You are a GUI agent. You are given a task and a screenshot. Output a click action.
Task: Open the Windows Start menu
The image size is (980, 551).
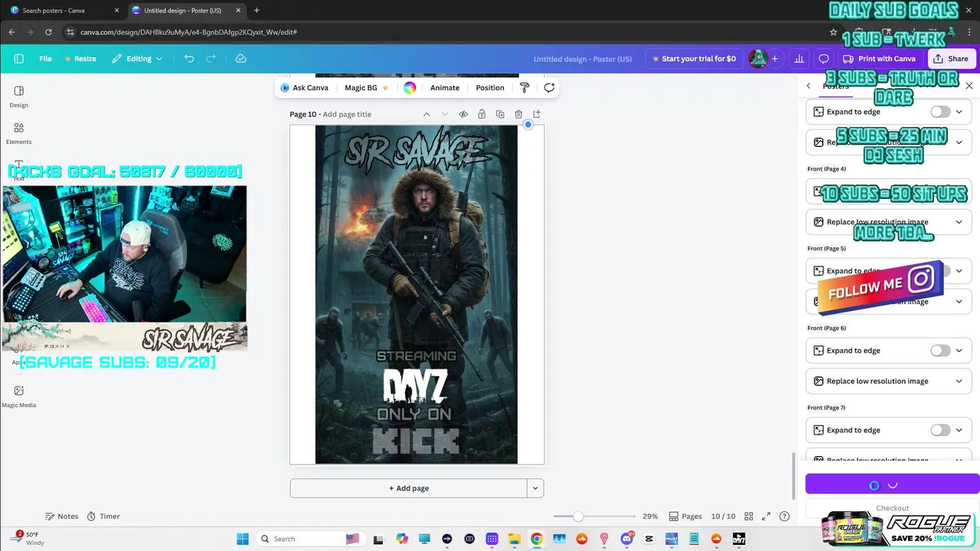coord(243,539)
